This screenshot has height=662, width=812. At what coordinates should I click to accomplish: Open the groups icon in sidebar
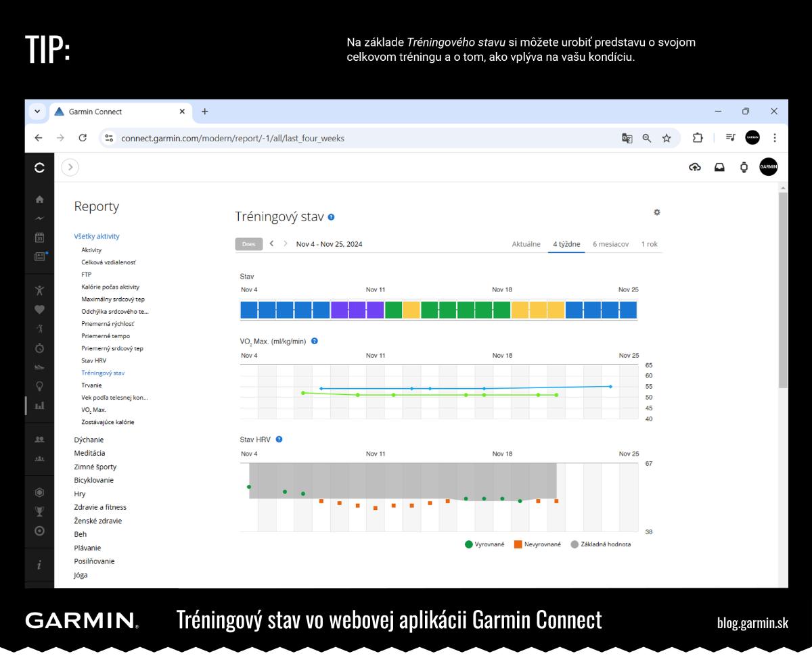click(39, 458)
